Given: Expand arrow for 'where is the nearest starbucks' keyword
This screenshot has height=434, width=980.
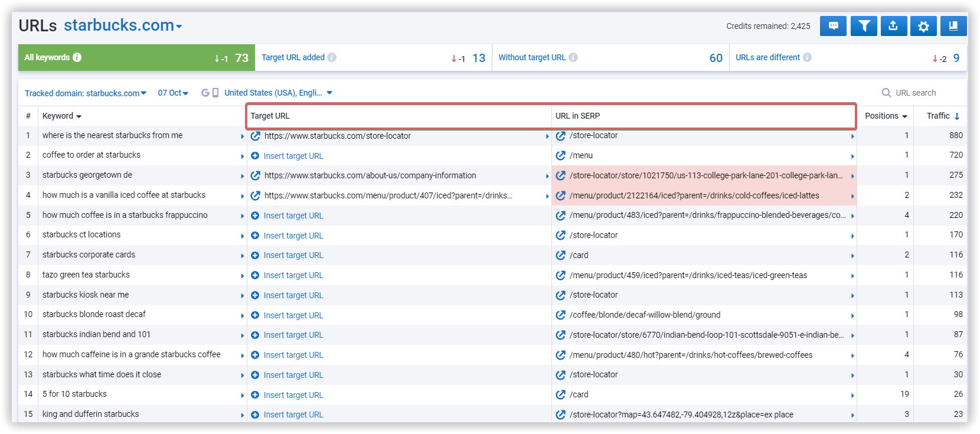Looking at the screenshot, I should coord(242,136).
